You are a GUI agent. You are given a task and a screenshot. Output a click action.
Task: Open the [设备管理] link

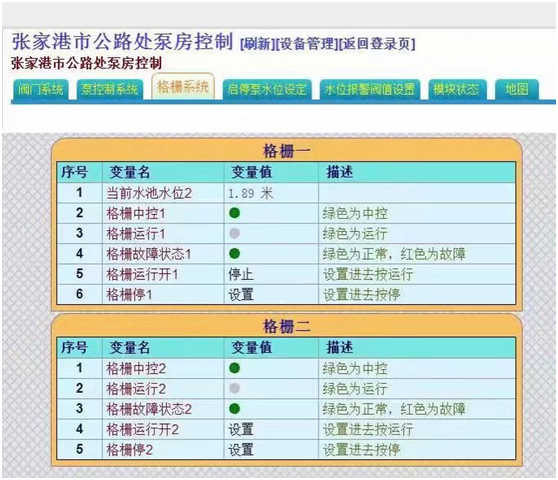click(x=307, y=44)
